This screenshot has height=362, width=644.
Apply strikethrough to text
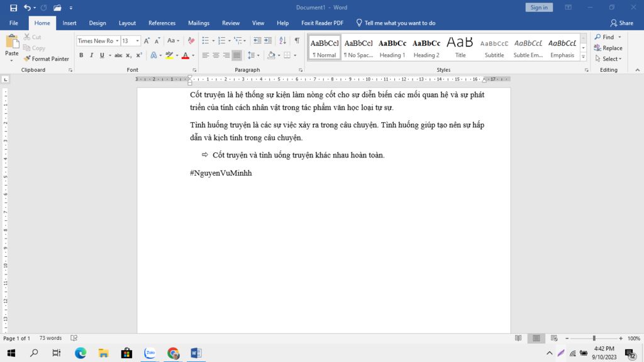[x=118, y=55]
